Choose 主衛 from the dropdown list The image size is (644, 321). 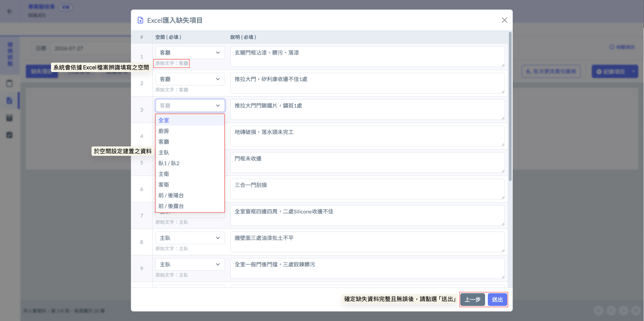coord(190,174)
